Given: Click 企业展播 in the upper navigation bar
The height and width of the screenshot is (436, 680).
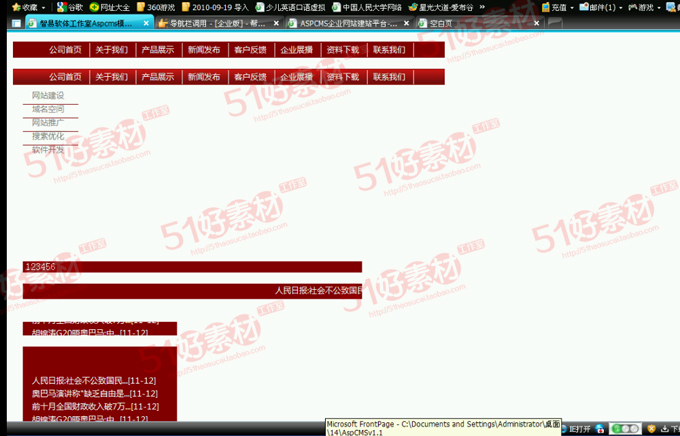Looking at the screenshot, I should click(297, 50).
